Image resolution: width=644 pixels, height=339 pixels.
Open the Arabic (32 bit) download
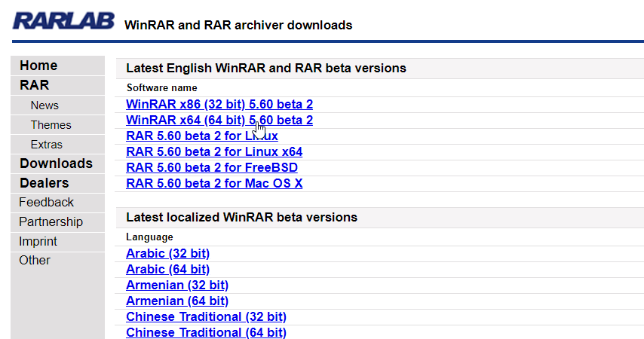[167, 254]
